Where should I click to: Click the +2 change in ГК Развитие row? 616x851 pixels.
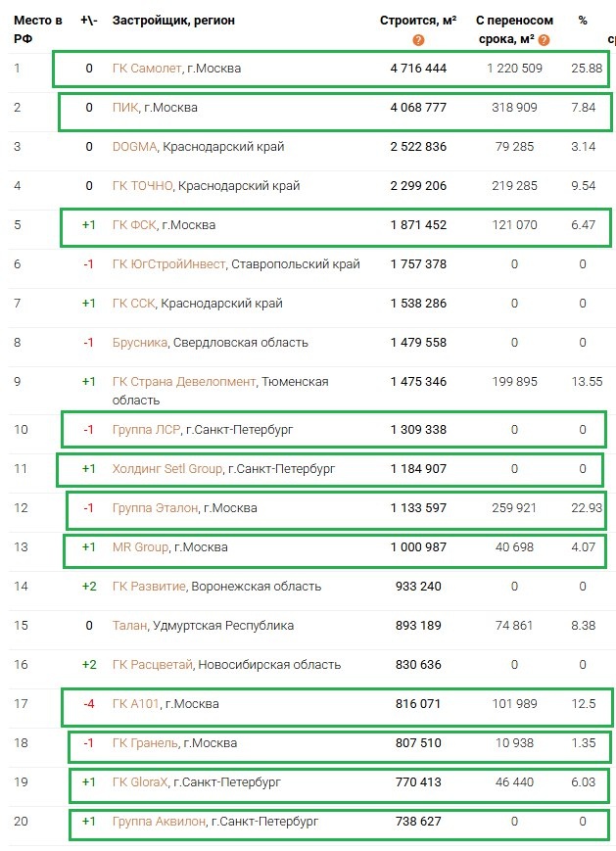[89, 587]
